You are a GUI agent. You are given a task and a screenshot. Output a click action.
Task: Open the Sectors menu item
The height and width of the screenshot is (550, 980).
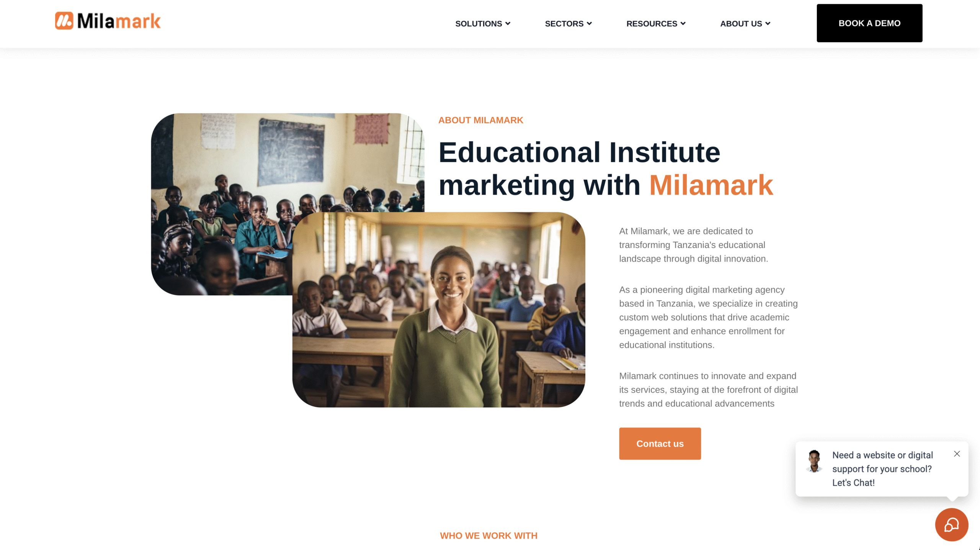(x=564, y=24)
